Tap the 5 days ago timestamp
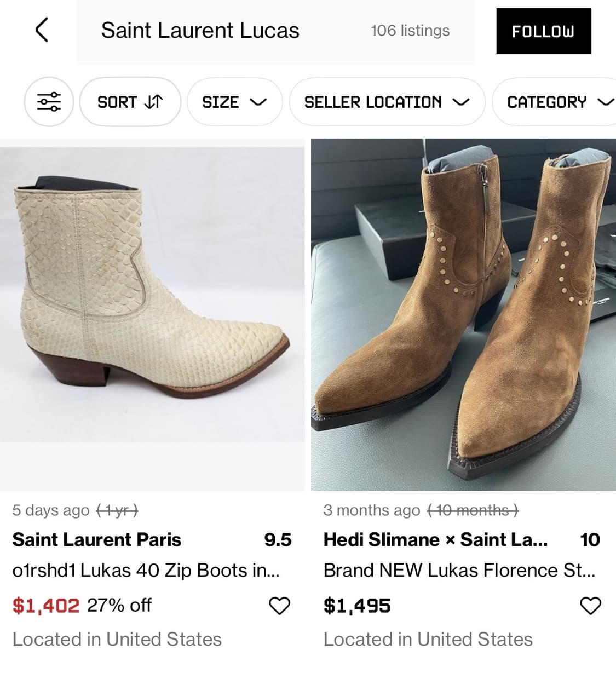 click(x=51, y=510)
